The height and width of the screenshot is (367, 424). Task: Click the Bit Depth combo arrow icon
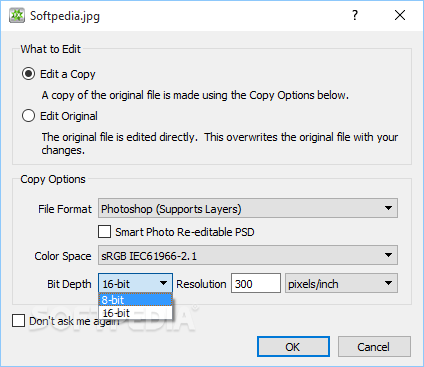pos(163,283)
